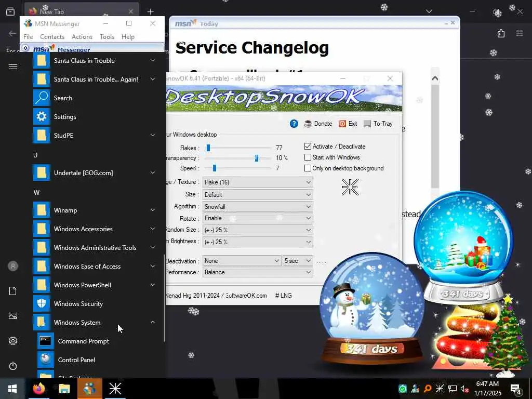Click the network icon in system tray
Image resolution: width=532 pixels, height=399 pixels.
tap(453, 389)
